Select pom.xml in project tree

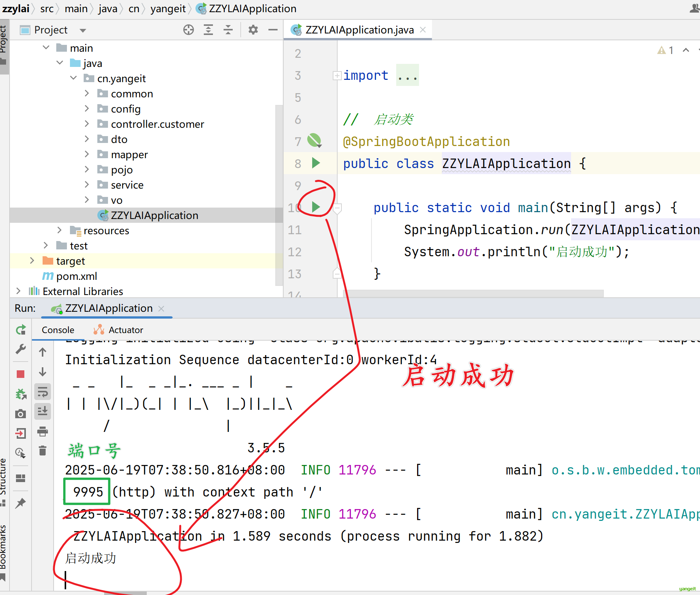pos(146,276)
